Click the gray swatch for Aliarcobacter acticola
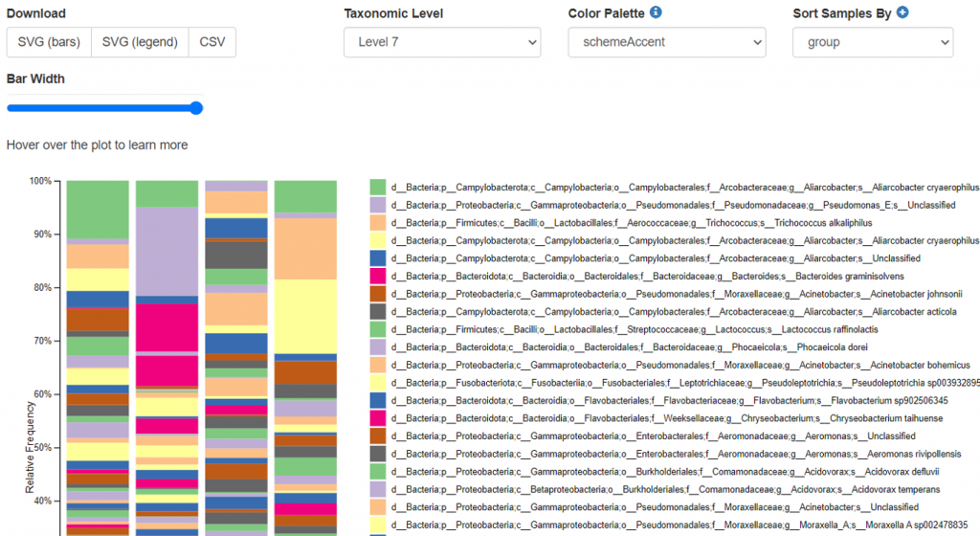 pos(377,312)
